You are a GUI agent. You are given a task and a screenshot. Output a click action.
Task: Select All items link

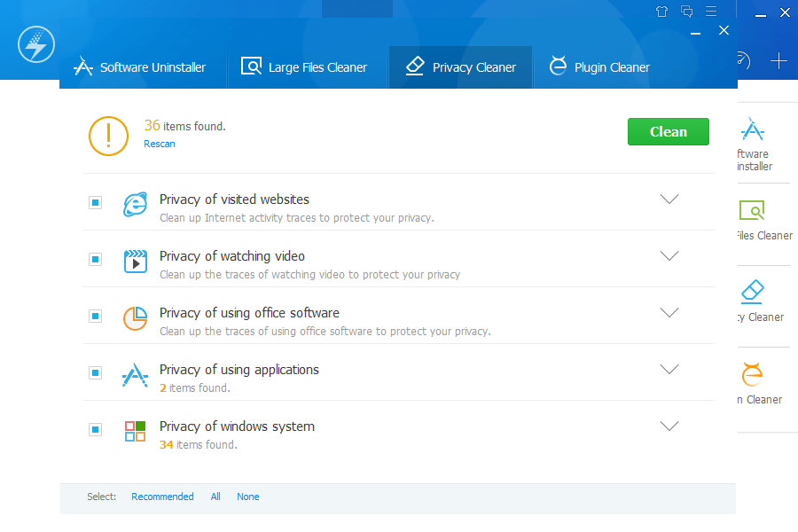(x=215, y=497)
